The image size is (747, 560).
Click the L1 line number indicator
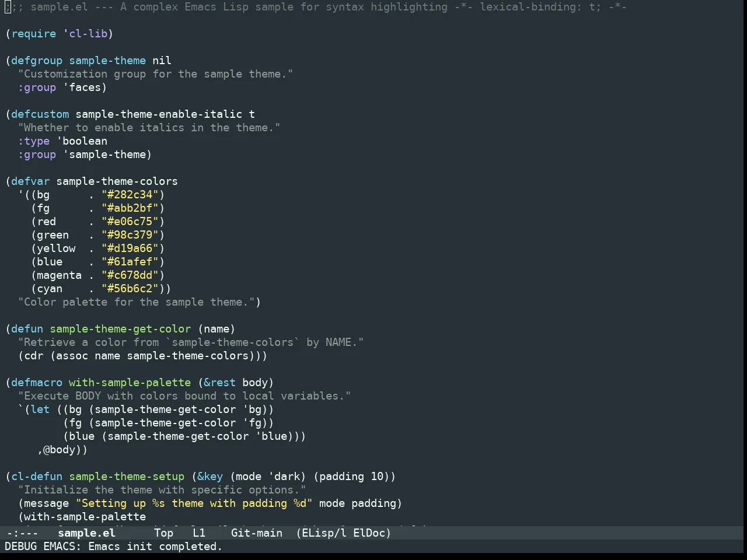point(199,533)
